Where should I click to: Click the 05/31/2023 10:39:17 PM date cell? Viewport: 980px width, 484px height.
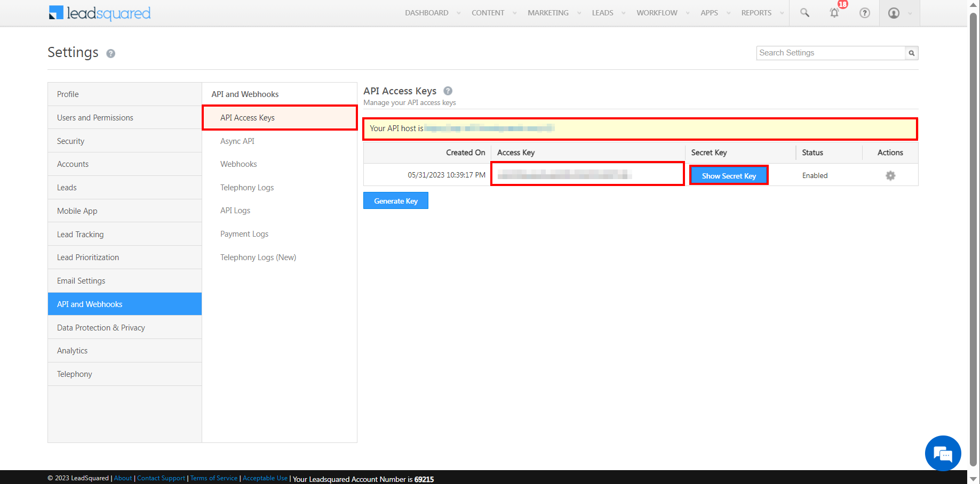pos(447,175)
